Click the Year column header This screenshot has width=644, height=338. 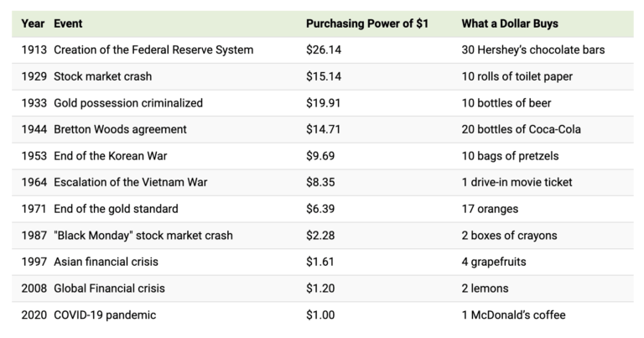pos(33,23)
